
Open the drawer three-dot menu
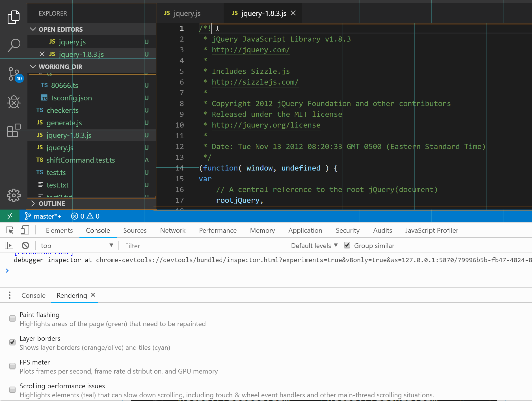10,295
